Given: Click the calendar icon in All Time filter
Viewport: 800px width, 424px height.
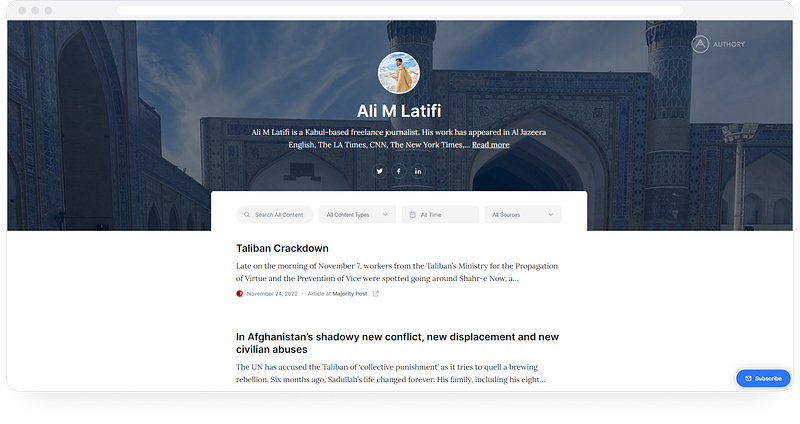Looking at the screenshot, I should point(412,215).
